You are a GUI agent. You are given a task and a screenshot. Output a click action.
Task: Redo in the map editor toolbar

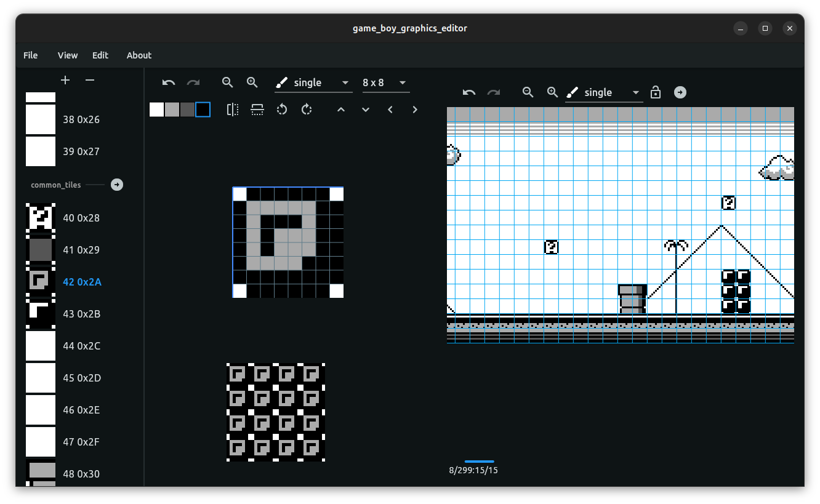click(x=494, y=92)
